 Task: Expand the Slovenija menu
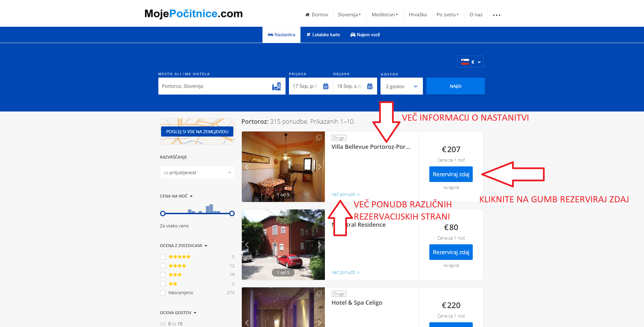tap(349, 15)
